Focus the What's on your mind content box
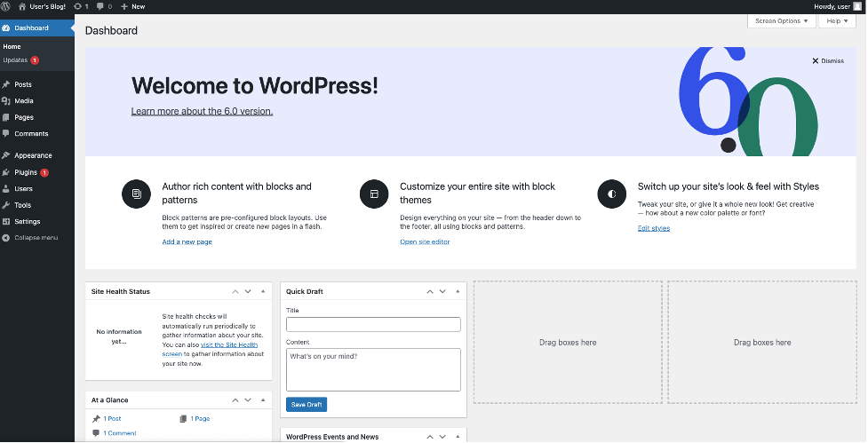The width and height of the screenshot is (868, 443). point(374,369)
